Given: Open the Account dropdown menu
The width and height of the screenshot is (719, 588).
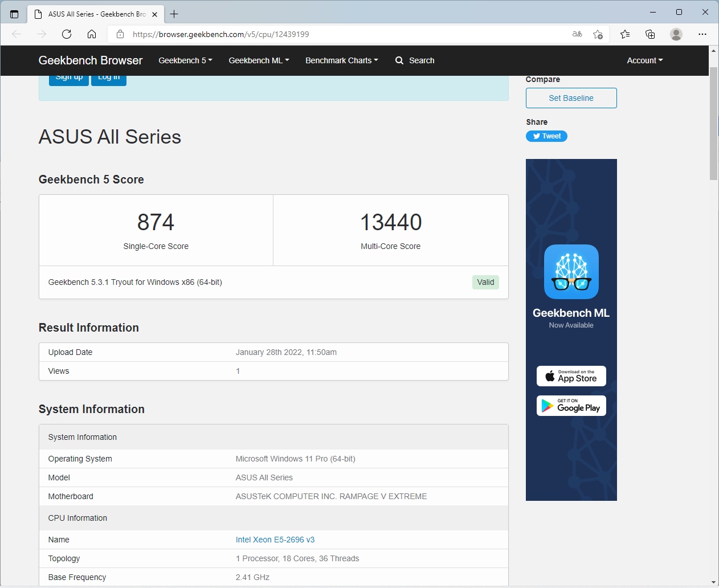Looking at the screenshot, I should [645, 60].
